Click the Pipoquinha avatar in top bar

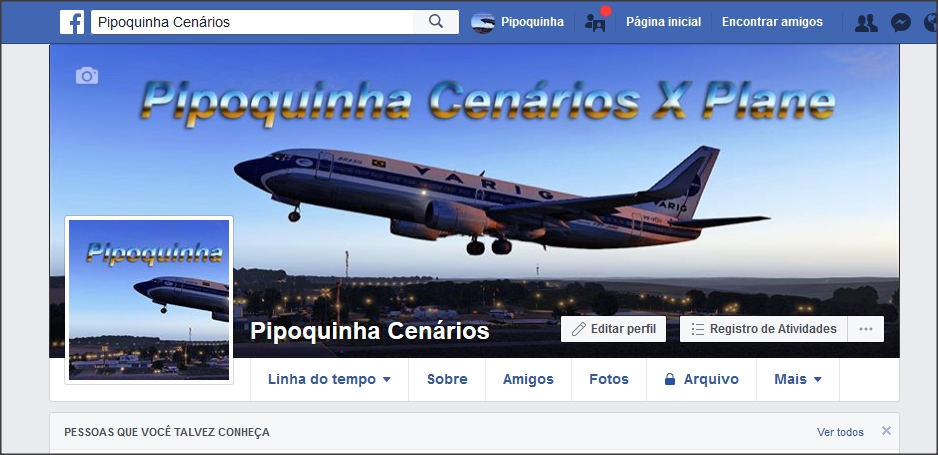[483, 23]
